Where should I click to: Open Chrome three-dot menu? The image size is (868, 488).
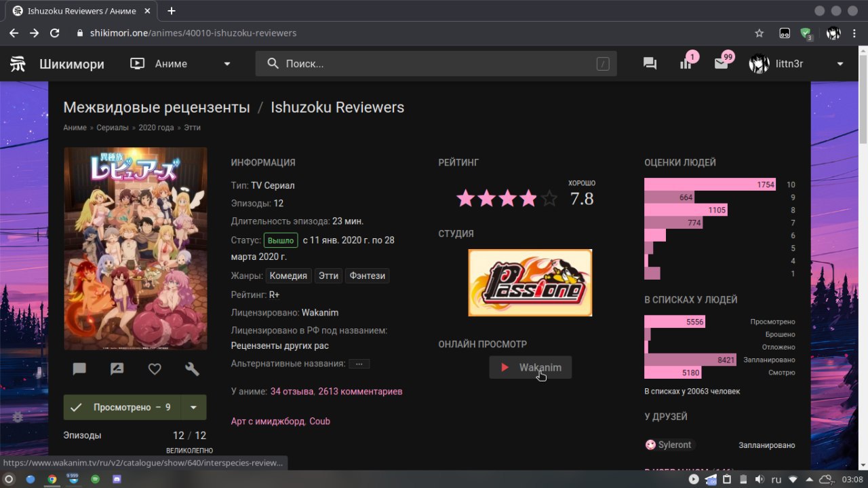(854, 33)
